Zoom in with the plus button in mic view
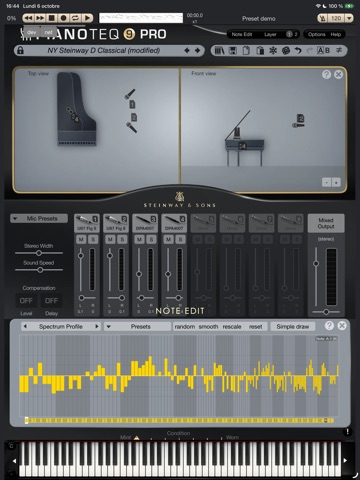 (336, 182)
